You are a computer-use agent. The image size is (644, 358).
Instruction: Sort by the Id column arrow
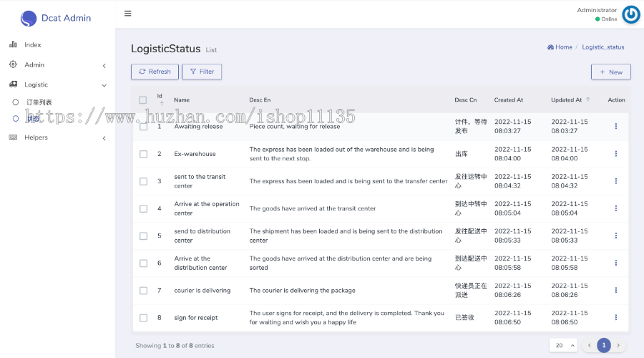pos(162,104)
